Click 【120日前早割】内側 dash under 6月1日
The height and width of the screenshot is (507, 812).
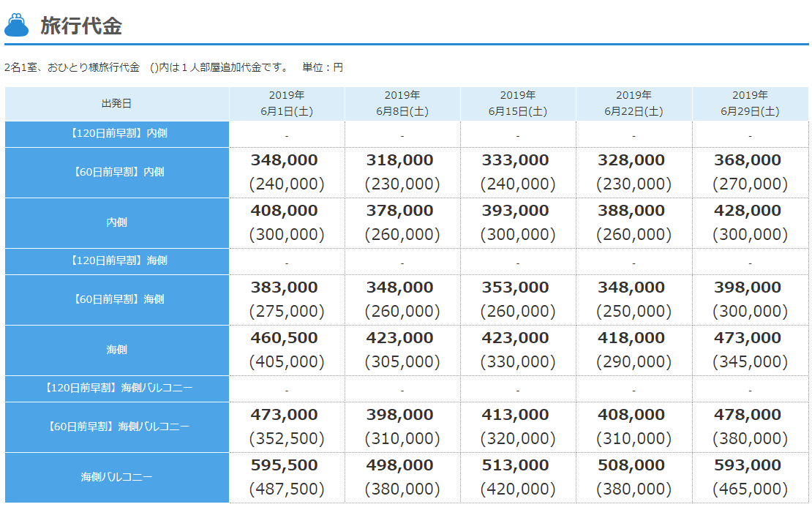(286, 136)
